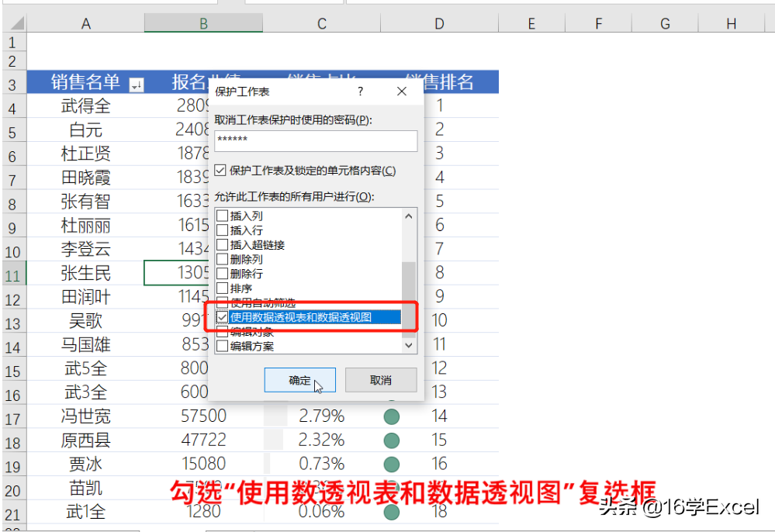Check the 插入列 permission checkbox
The width and height of the screenshot is (775, 532).
[223, 216]
